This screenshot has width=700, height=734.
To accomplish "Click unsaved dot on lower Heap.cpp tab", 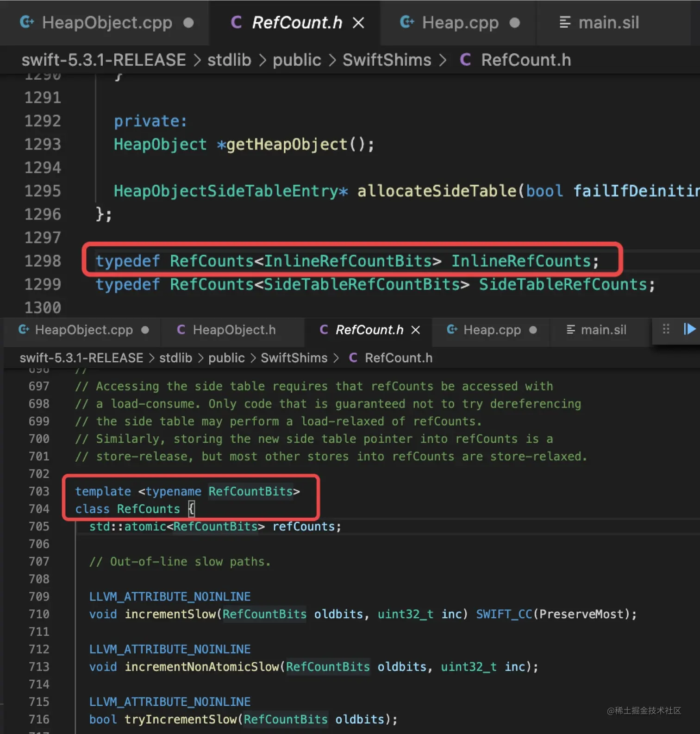I will (x=533, y=330).
